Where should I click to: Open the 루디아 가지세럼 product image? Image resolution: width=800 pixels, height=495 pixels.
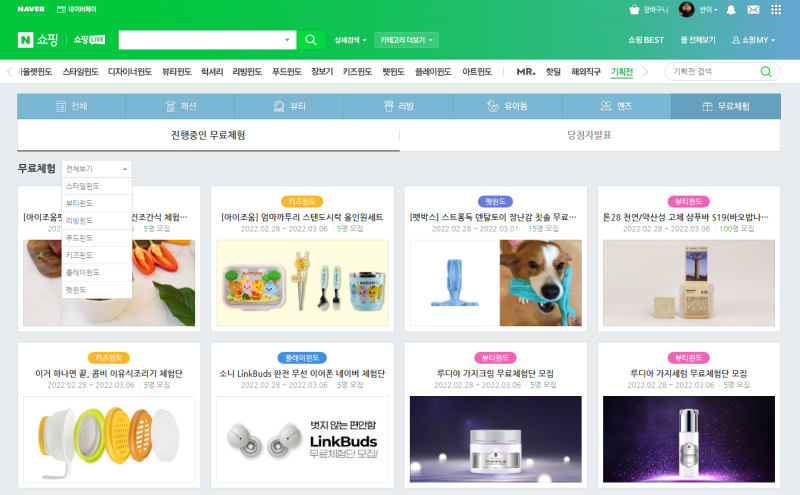tap(689, 439)
